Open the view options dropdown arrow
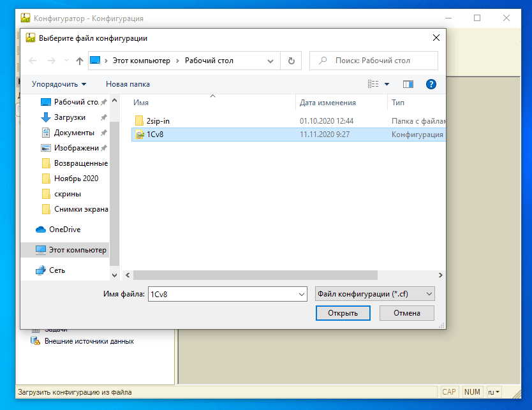 pos(387,84)
